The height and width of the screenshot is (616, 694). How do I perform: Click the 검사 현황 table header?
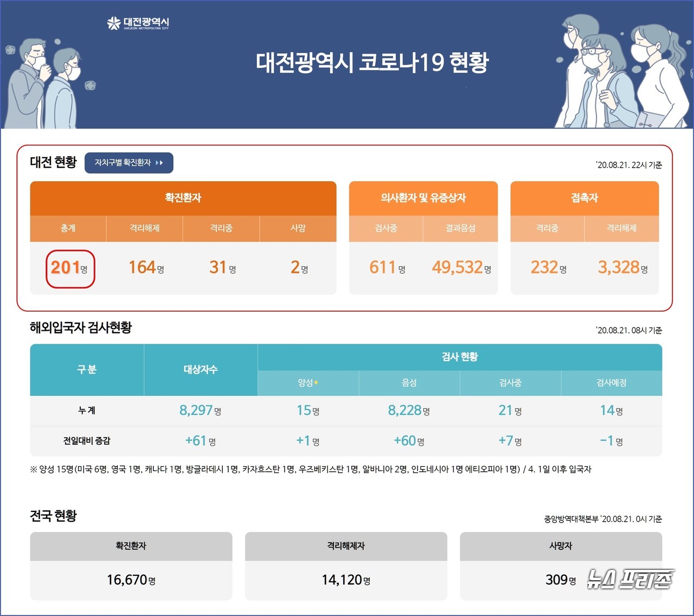pyautogui.click(x=460, y=357)
